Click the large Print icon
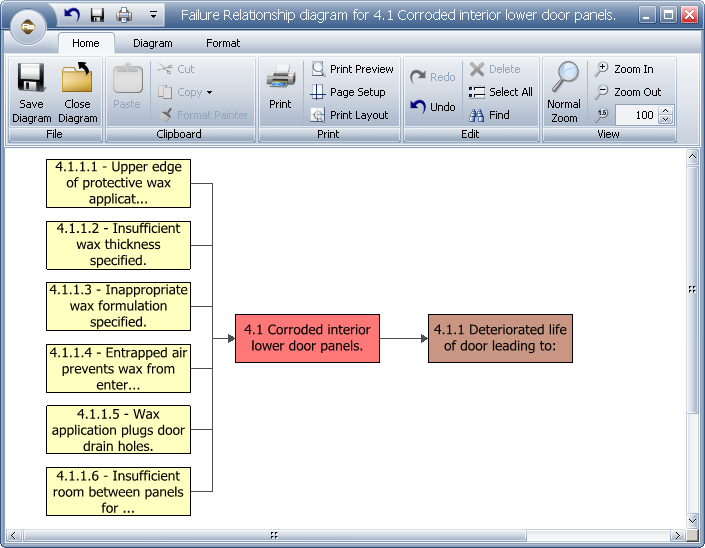Screen dimensions: 705x548 (280, 78)
